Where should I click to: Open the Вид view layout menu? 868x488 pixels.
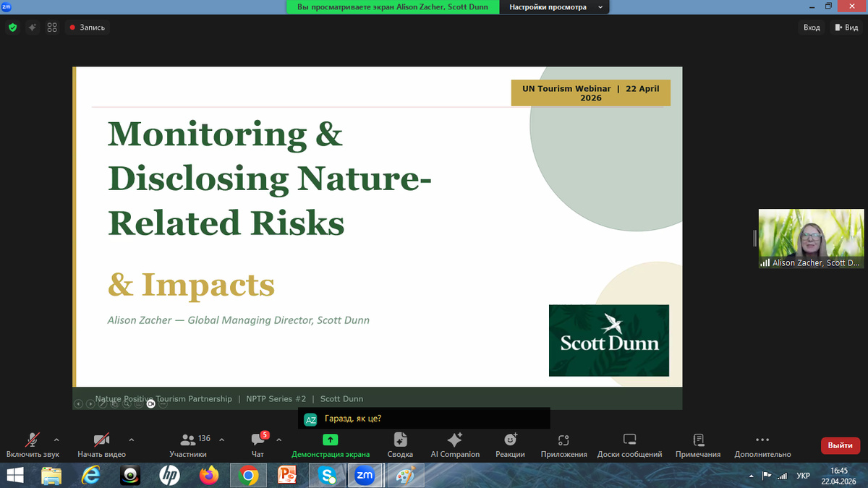click(x=846, y=27)
